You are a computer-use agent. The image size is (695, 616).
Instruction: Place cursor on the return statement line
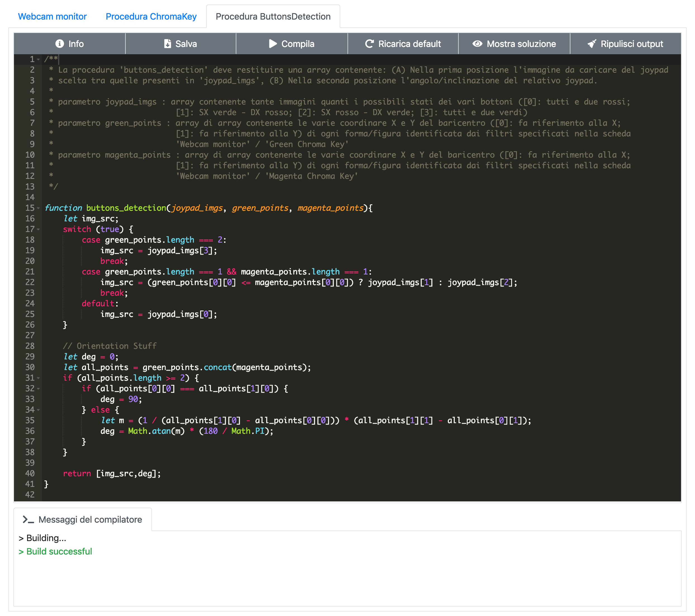(112, 473)
